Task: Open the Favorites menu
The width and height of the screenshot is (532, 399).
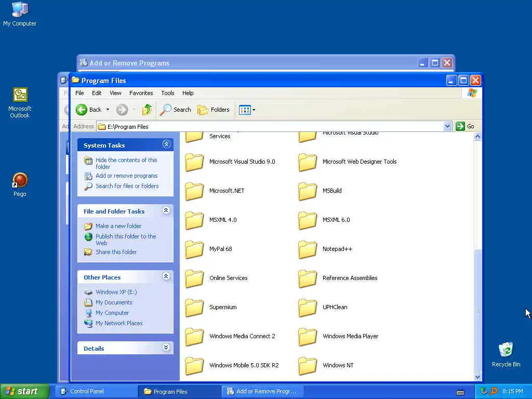Action: (x=141, y=93)
